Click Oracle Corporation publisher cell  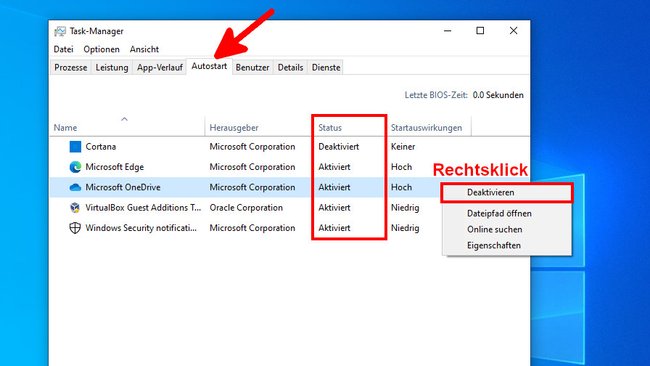tap(246, 208)
